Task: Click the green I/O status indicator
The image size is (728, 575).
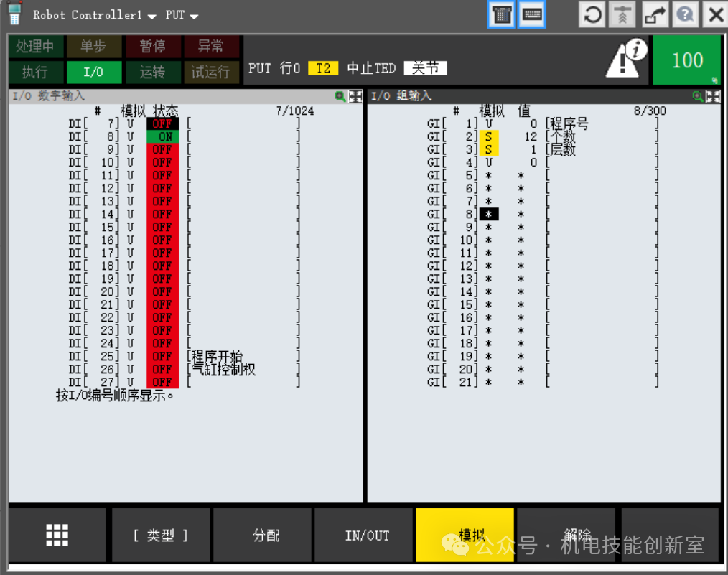Action: point(94,72)
